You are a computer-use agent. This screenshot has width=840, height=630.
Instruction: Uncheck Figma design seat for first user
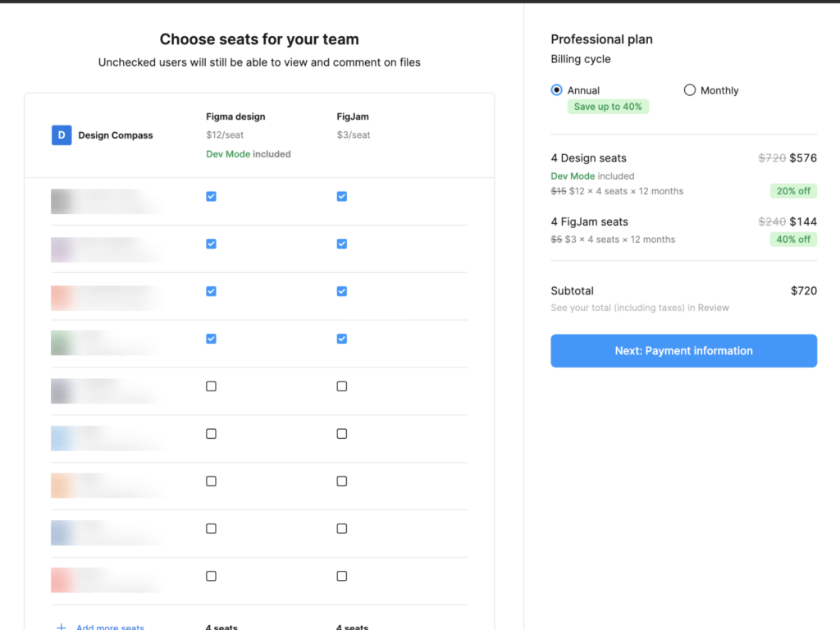click(211, 196)
